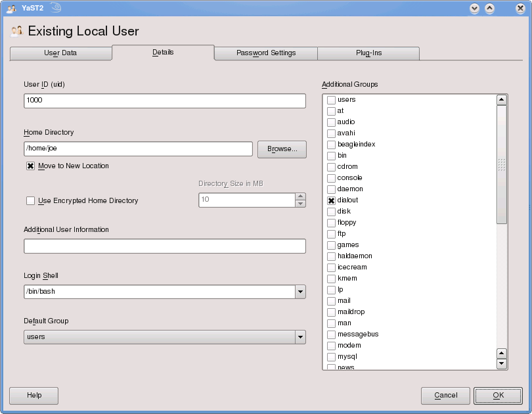The image size is (532, 414).
Task: Open the Login Shell dropdown arrow
Action: [x=300, y=292]
